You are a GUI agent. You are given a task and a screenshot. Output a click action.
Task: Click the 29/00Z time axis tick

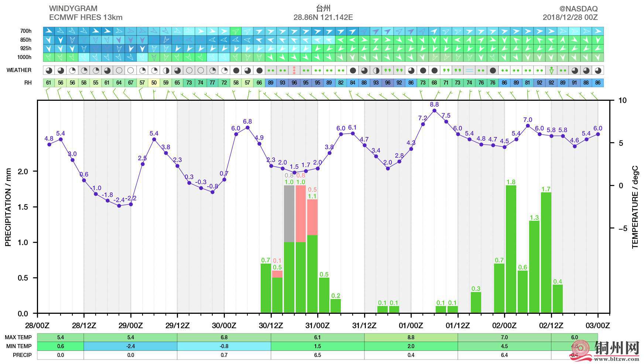point(131,326)
